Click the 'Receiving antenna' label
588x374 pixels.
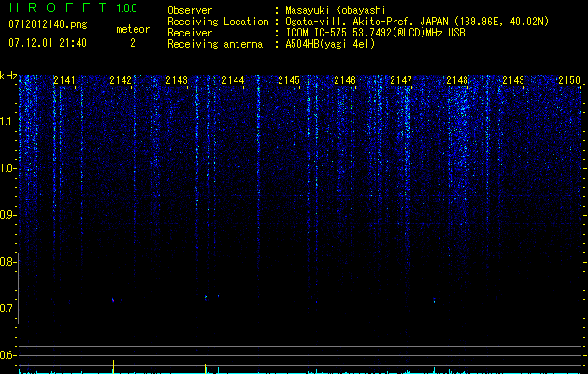point(215,44)
